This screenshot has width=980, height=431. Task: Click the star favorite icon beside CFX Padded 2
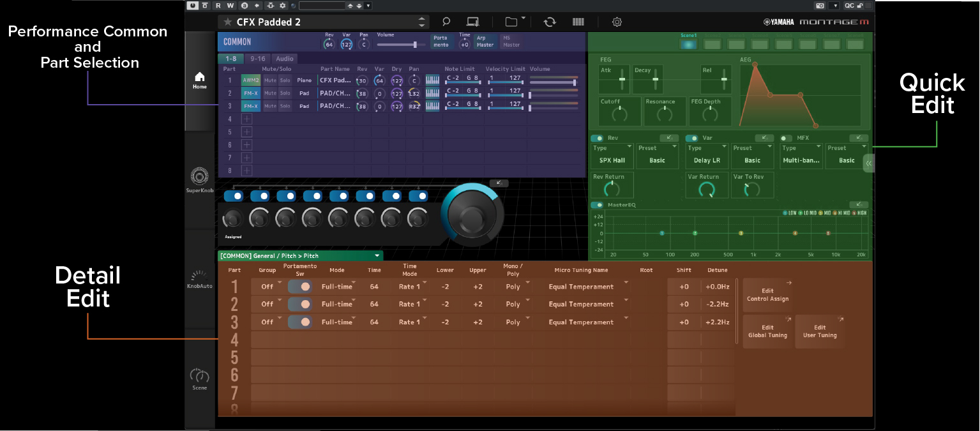[x=228, y=22]
